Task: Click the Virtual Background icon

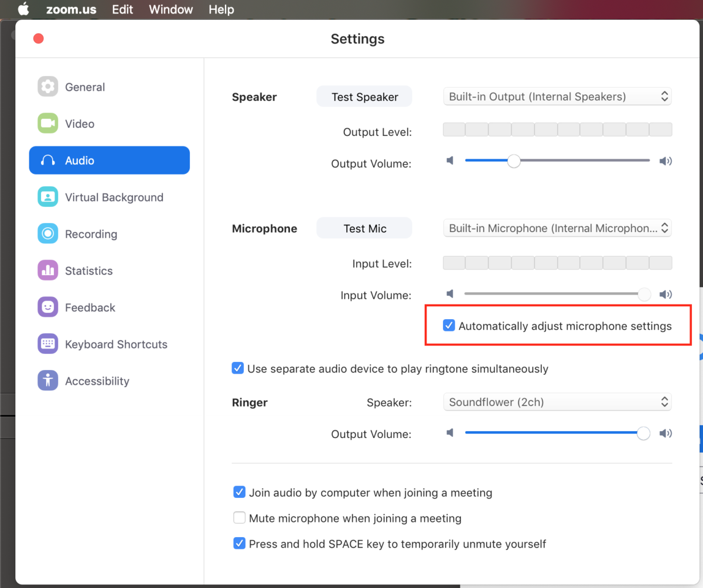Action: [47, 197]
